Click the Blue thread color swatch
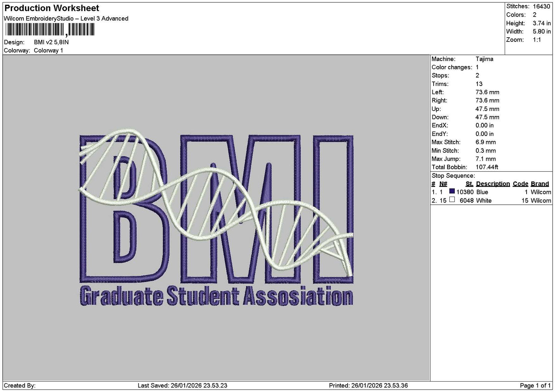 452,191
